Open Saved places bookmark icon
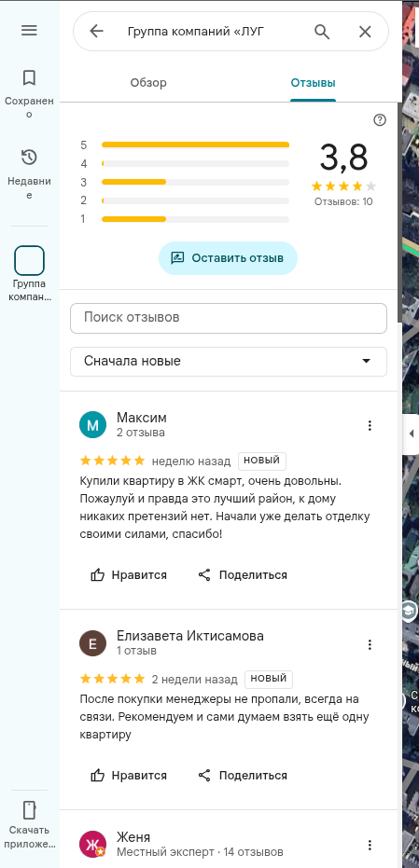 pyautogui.click(x=29, y=78)
